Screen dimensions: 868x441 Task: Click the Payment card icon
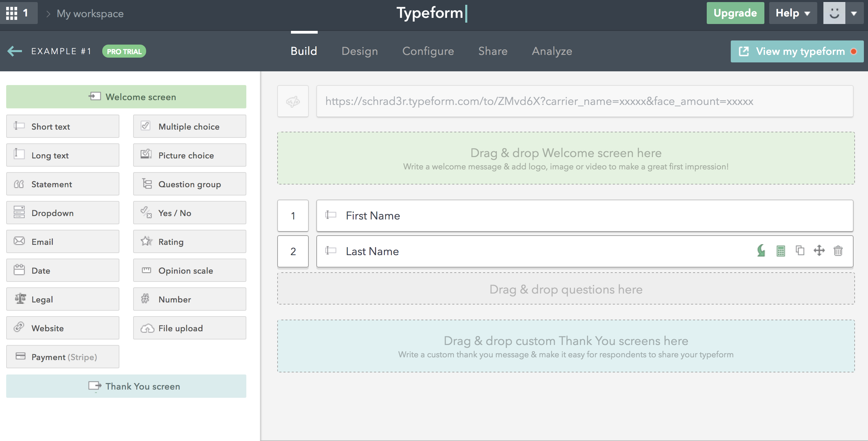(21, 356)
